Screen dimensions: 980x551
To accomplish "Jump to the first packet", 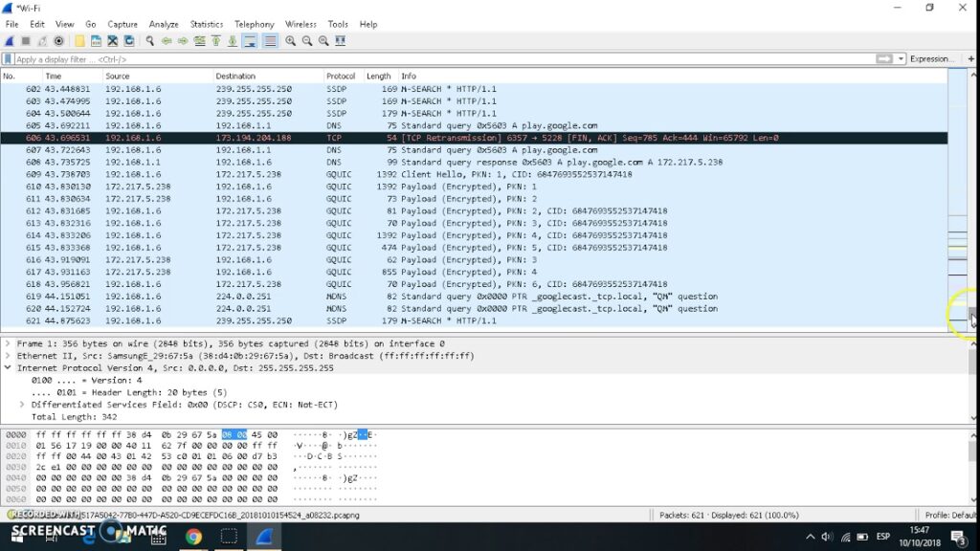I will pyautogui.click(x=215, y=41).
